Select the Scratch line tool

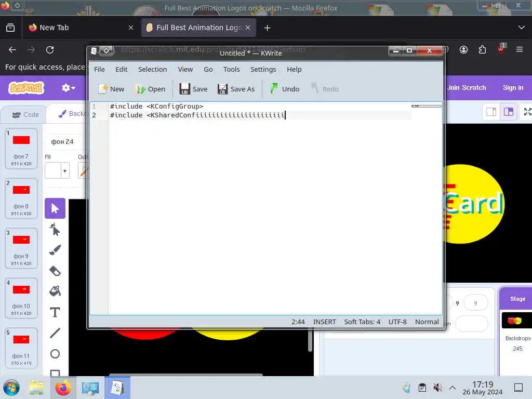[55, 333]
